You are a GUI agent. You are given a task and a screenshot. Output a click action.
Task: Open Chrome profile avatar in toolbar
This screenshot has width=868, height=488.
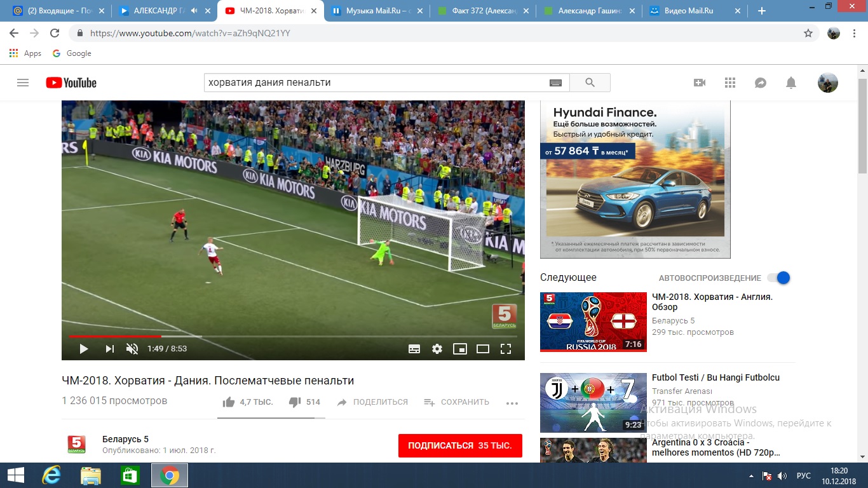(834, 33)
